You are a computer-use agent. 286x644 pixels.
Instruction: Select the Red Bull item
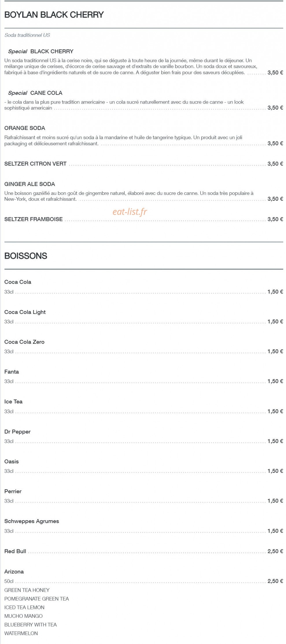pyautogui.click(x=15, y=551)
